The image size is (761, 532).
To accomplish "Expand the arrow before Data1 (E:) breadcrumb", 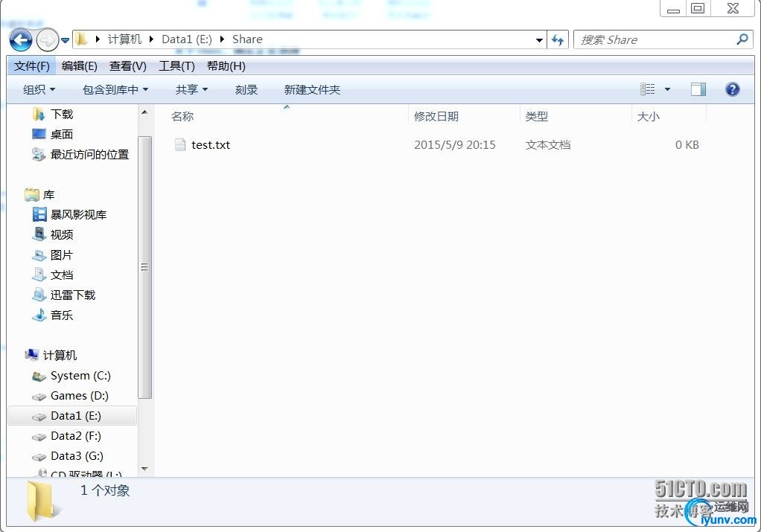I will coord(151,39).
